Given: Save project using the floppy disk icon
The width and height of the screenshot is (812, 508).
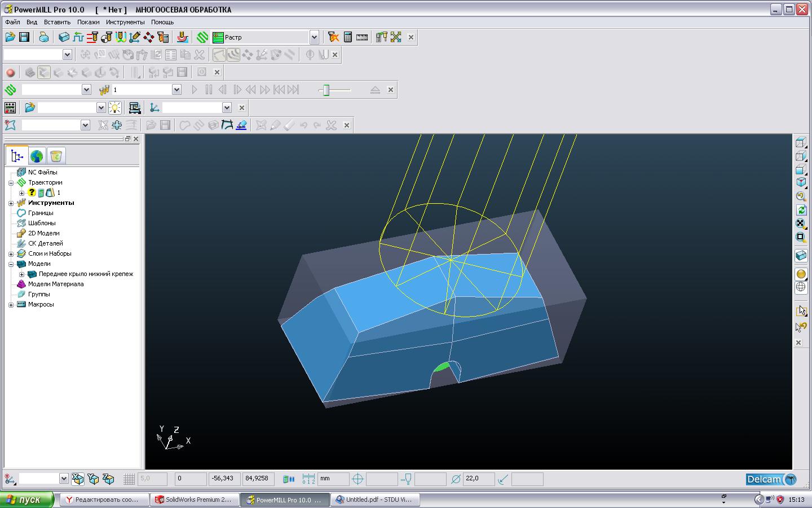Looking at the screenshot, I should (24, 37).
